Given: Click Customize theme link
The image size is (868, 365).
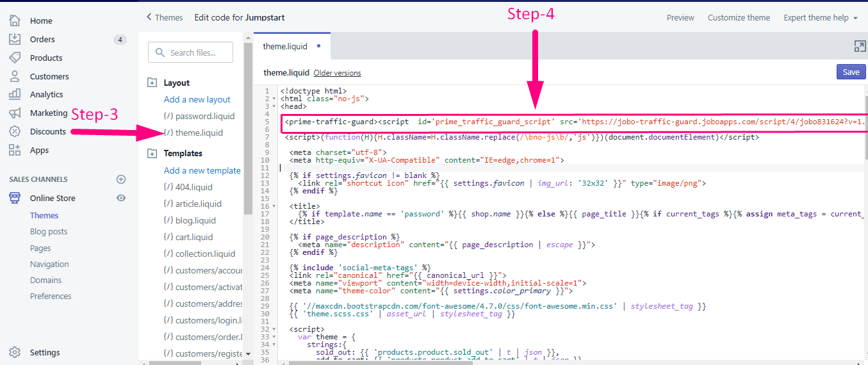Looking at the screenshot, I should [x=739, y=17].
